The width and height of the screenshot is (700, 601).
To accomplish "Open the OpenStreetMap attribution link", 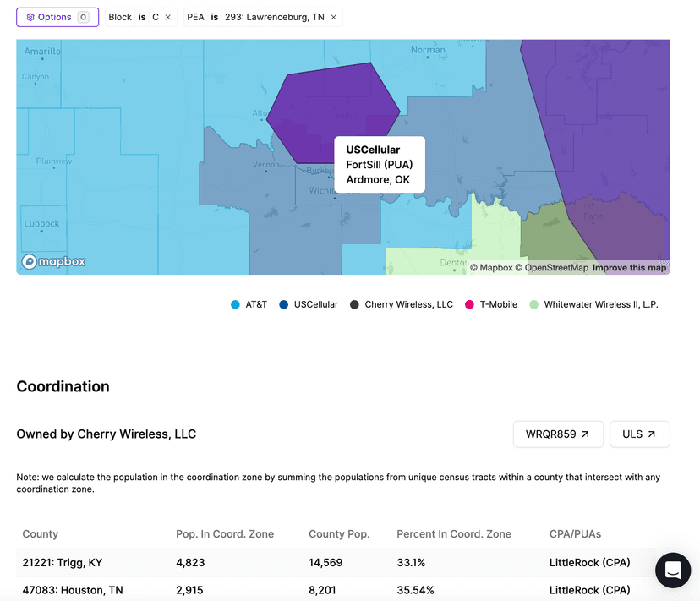I will click(555, 268).
